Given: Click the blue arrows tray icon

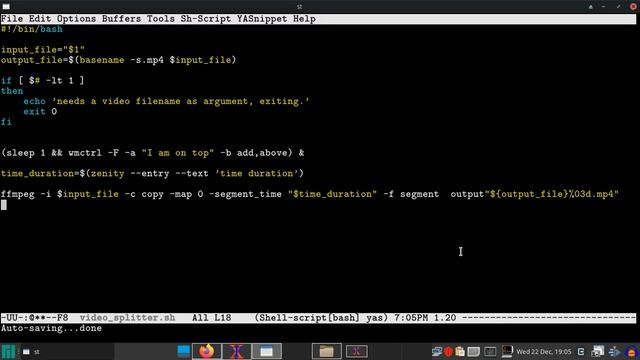Looking at the screenshot, I should pyautogui.click(x=614, y=351).
